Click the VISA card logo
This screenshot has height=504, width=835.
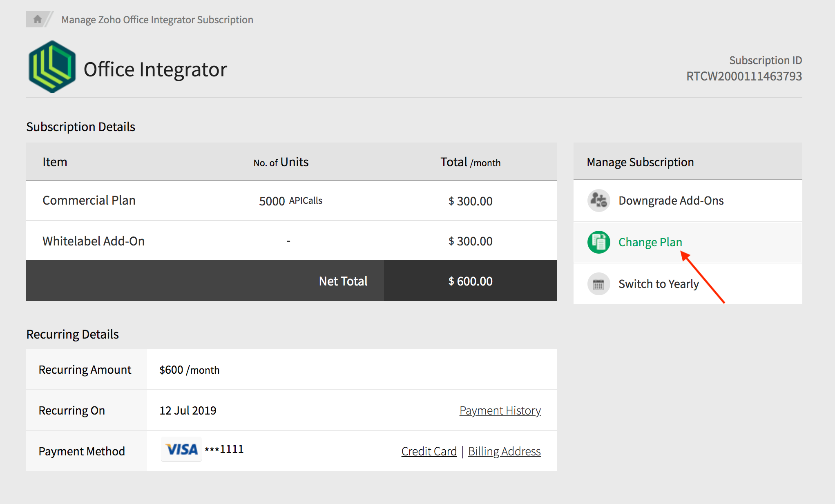tap(181, 450)
